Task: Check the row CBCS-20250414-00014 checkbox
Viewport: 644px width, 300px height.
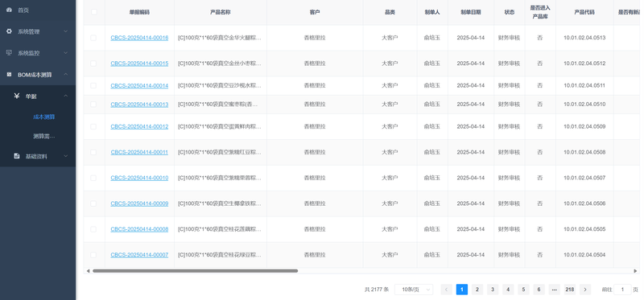Action: tap(93, 85)
